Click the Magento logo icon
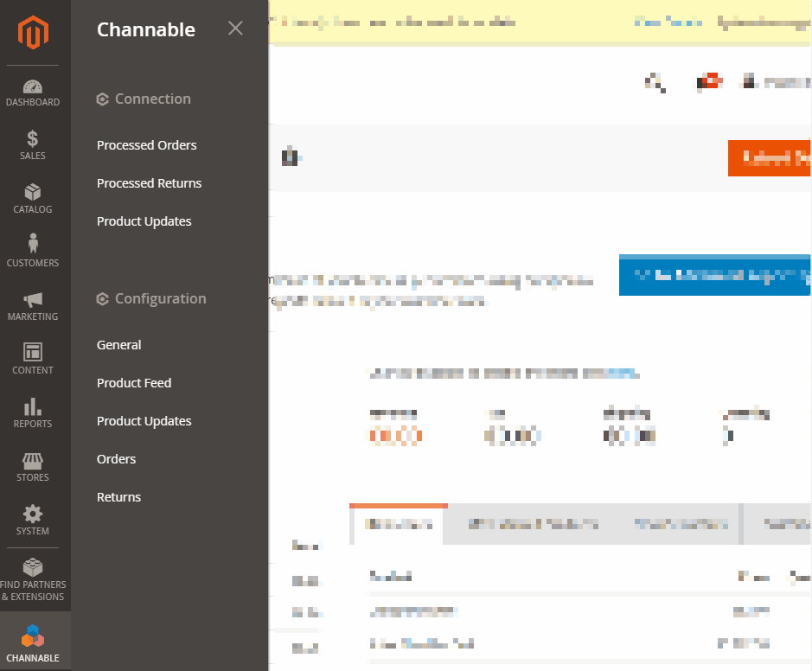This screenshot has height=671, width=812. coord(33,32)
